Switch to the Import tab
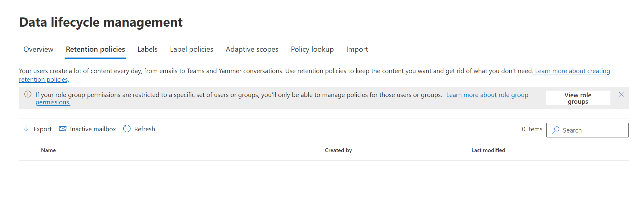 click(x=357, y=49)
